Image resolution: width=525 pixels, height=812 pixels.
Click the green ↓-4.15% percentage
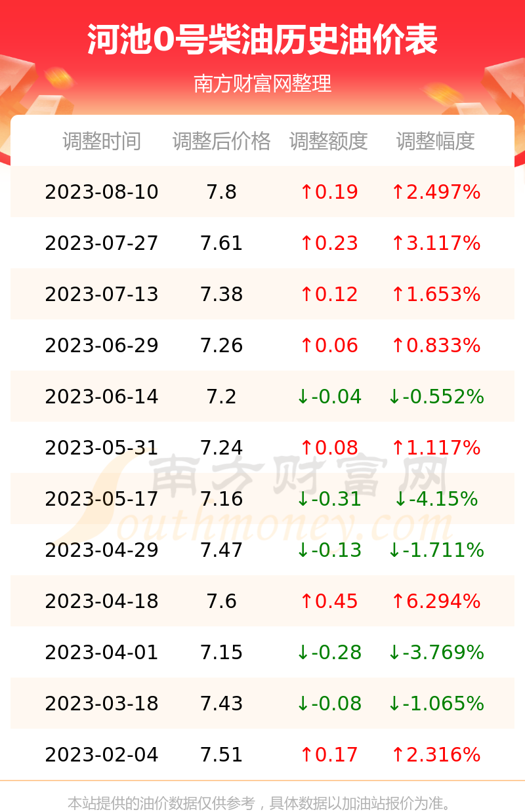pos(436,499)
